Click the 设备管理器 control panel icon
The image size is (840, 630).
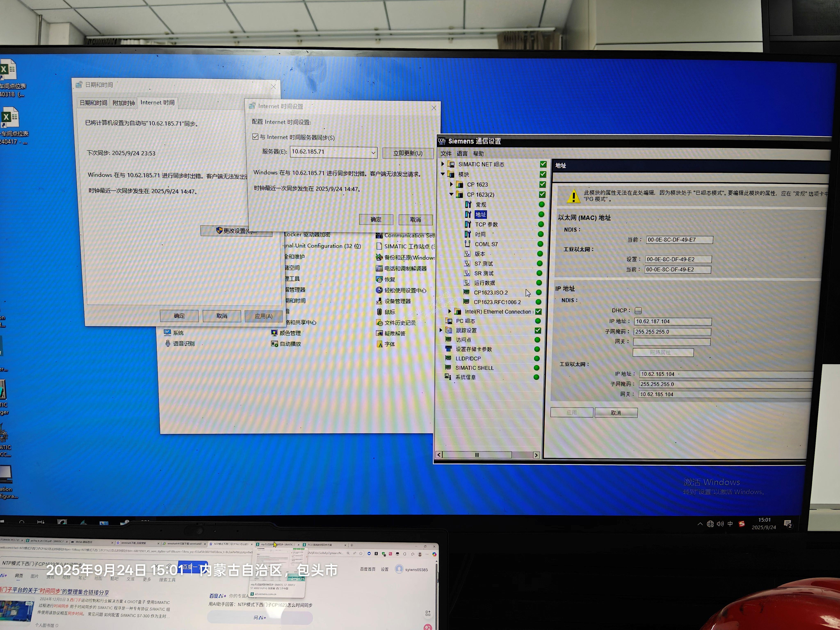(x=379, y=301)
